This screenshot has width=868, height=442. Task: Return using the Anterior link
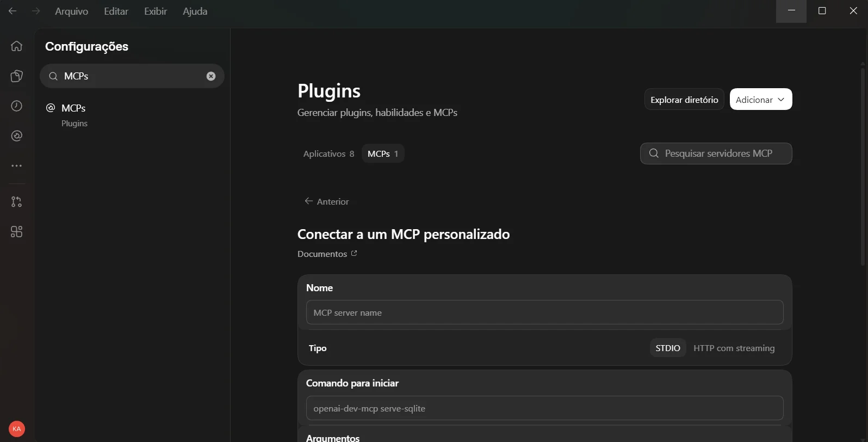pos(327,201)
